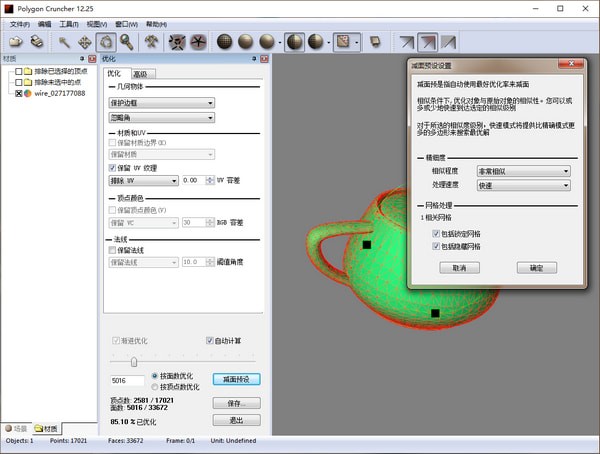600x454 pixels.
Task: Click the first arrow view icon on the right
Action: pos(406,42)
